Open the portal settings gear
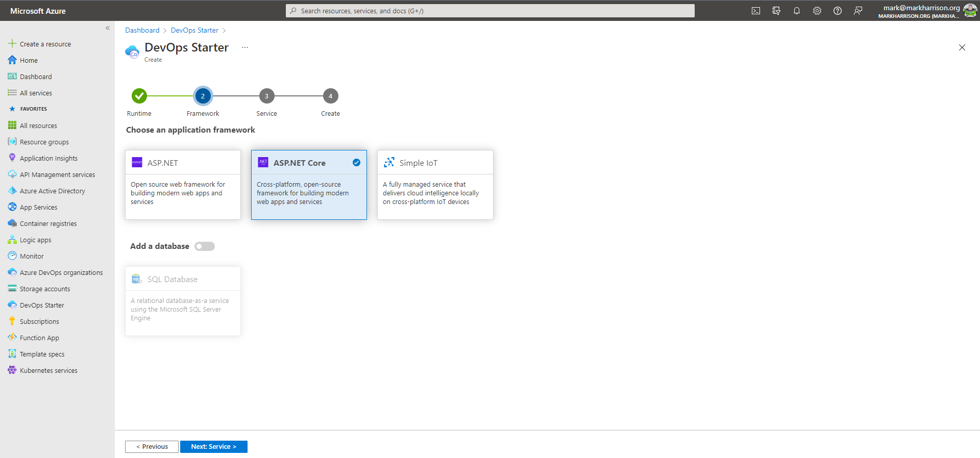 tap(817, 11)
